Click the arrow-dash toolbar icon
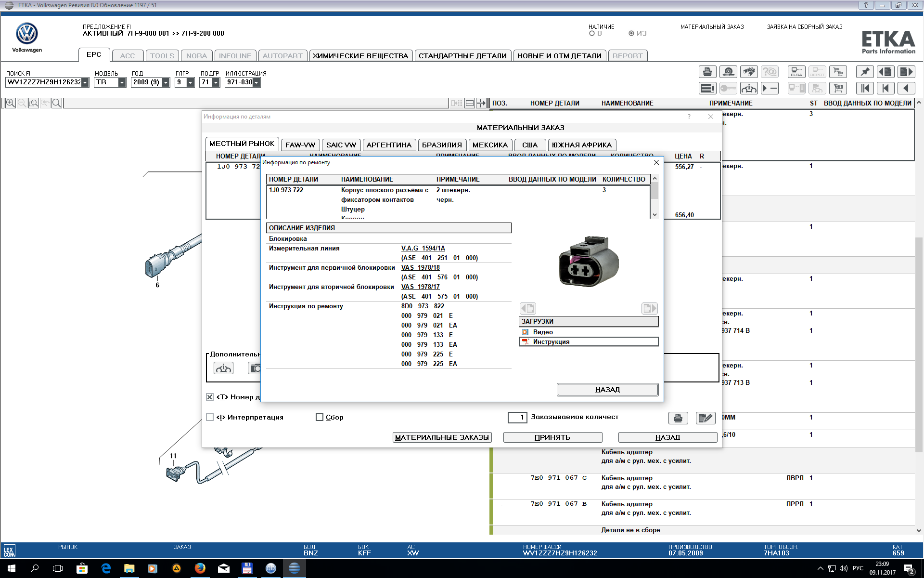This screenshot has height=578, width=924. (770, 88)
